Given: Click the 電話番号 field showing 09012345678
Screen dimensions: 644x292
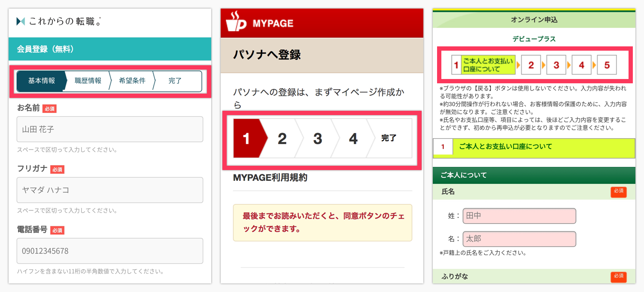Looking at the screenshot, I should coord(110,251).
